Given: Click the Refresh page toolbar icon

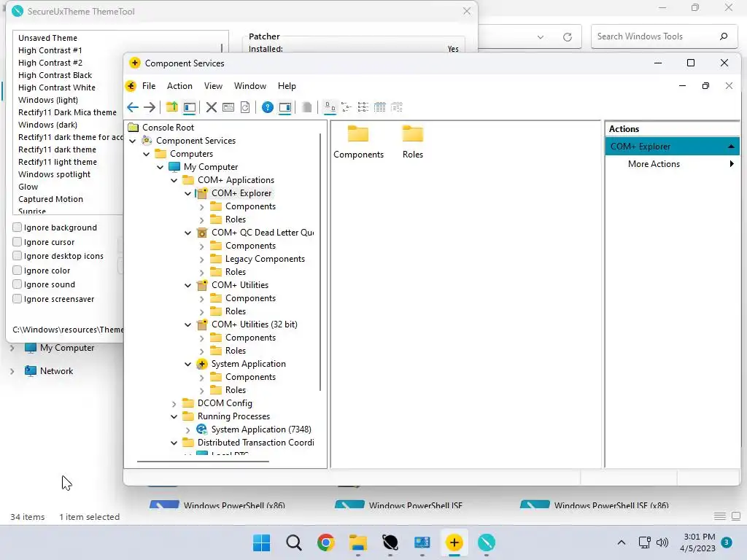Looking at the screenshot, I should tap(245, 107).
